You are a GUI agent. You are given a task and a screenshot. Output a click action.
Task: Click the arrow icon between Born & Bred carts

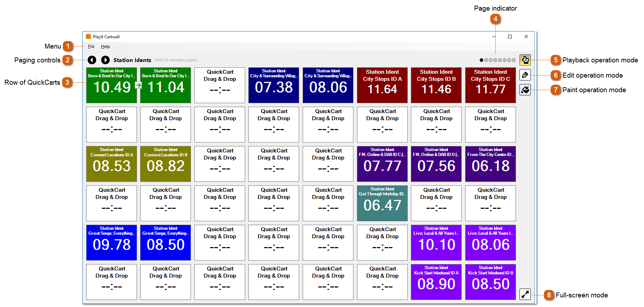(139, 85)
